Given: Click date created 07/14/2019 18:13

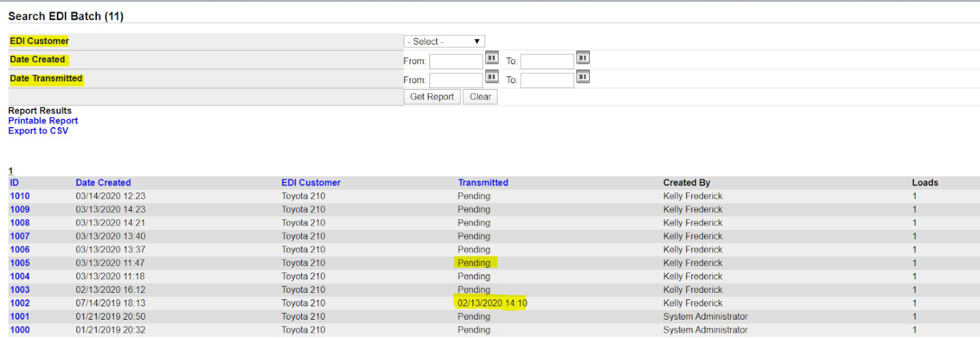Looking at the screenshot, I should coord(111,303).
